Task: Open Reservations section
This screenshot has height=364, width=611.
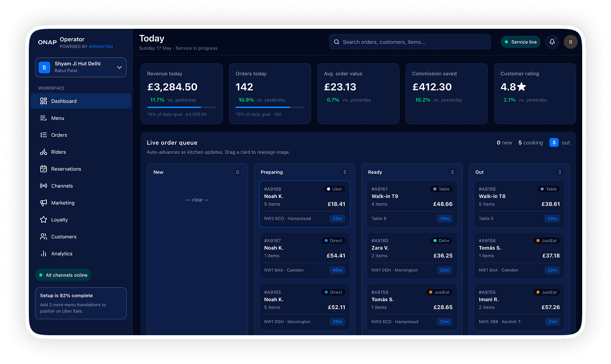Action: pos(81,169)
